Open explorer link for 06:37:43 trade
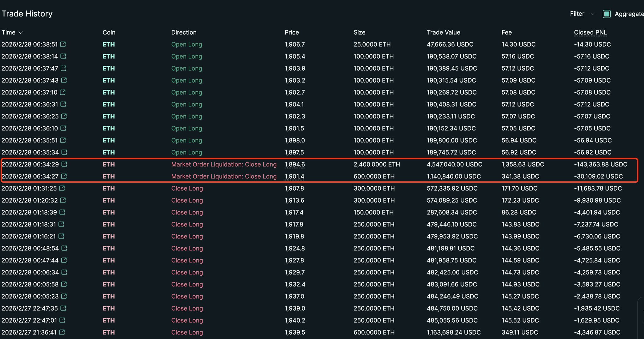The image size is (644, 339). pyautogui.click(x=64, y=80)
